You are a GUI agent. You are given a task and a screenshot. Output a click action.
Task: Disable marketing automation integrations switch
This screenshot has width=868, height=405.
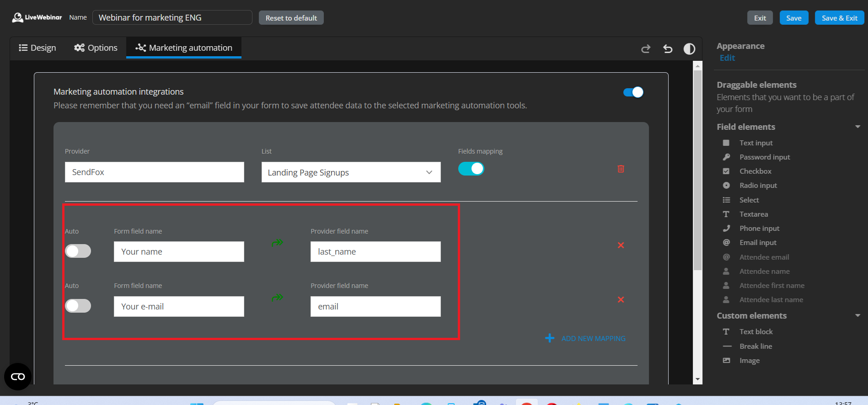pos(633,92)
